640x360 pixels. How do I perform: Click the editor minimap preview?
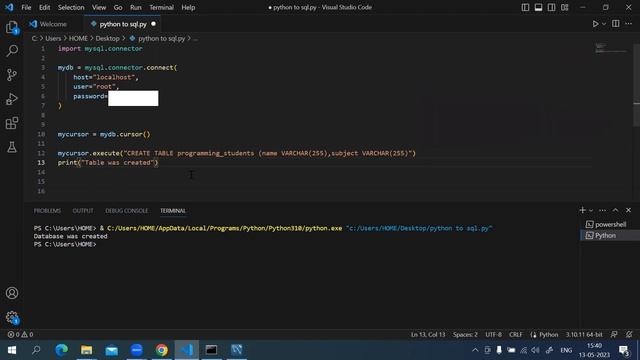pos(611,49)
